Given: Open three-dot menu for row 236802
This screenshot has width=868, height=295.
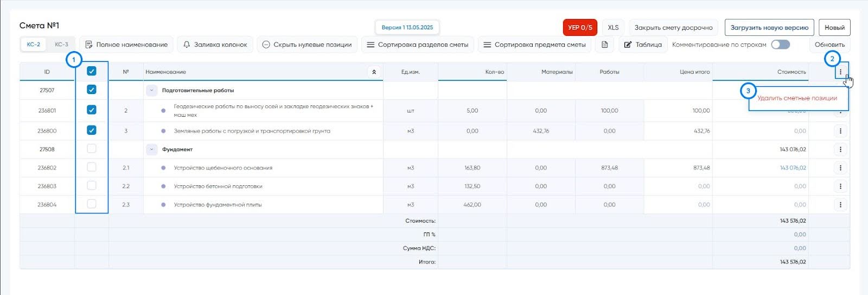Looking at the screenshot, I should pos(840,168).
